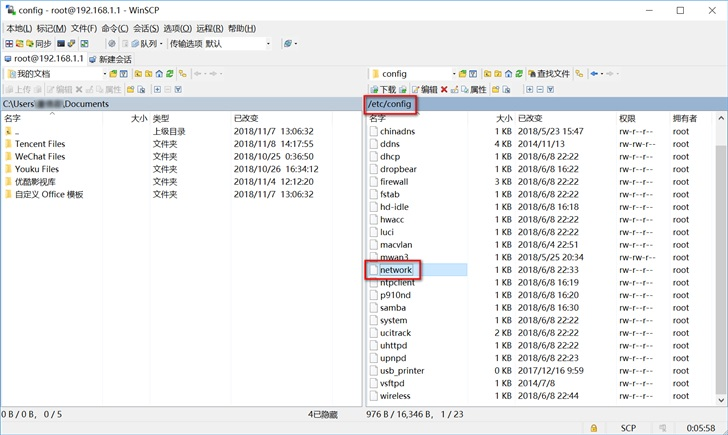Expand the remote config directory dropdown
The width and height of the screenshot is (728, 435).
click(453, 74)
